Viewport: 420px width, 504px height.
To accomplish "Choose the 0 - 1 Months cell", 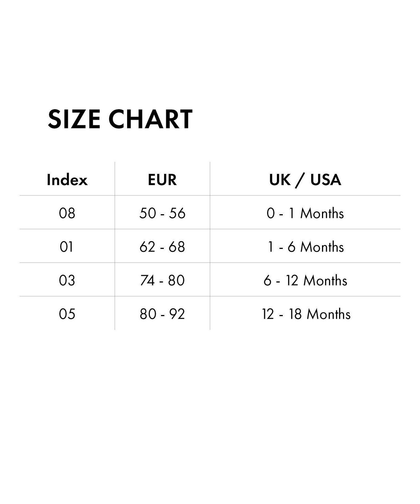I will (x=305, y=213).
